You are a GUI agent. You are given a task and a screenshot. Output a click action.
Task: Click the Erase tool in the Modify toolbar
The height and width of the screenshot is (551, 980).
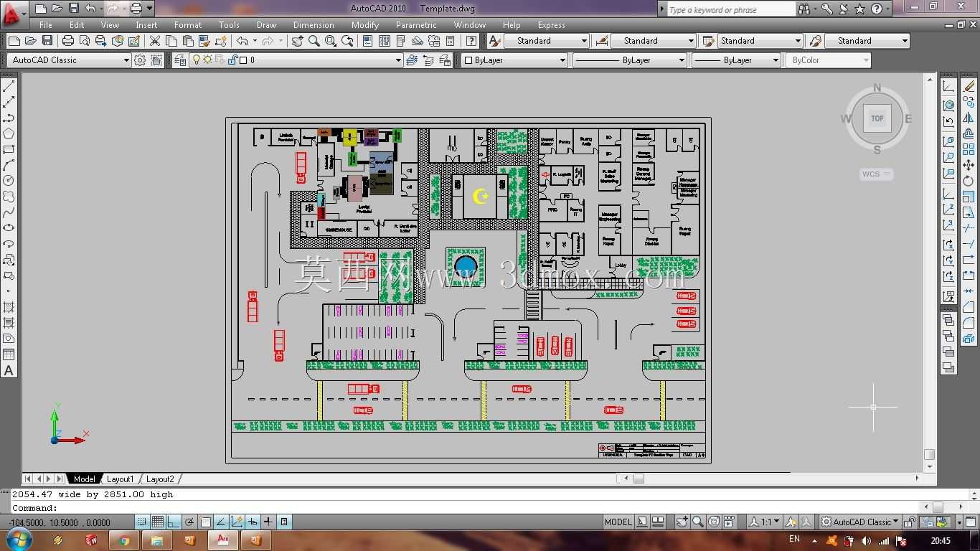point(969,86)
